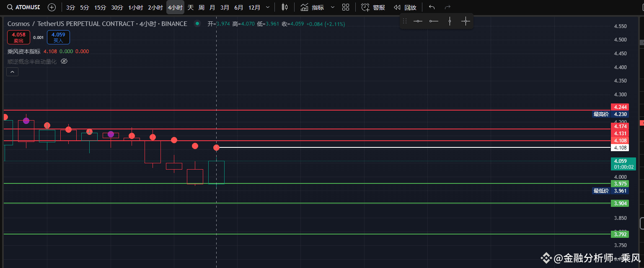Click the 4.059 买入 buy button
The width and height of the screenshot is (644, 268).
click(59, 37)
